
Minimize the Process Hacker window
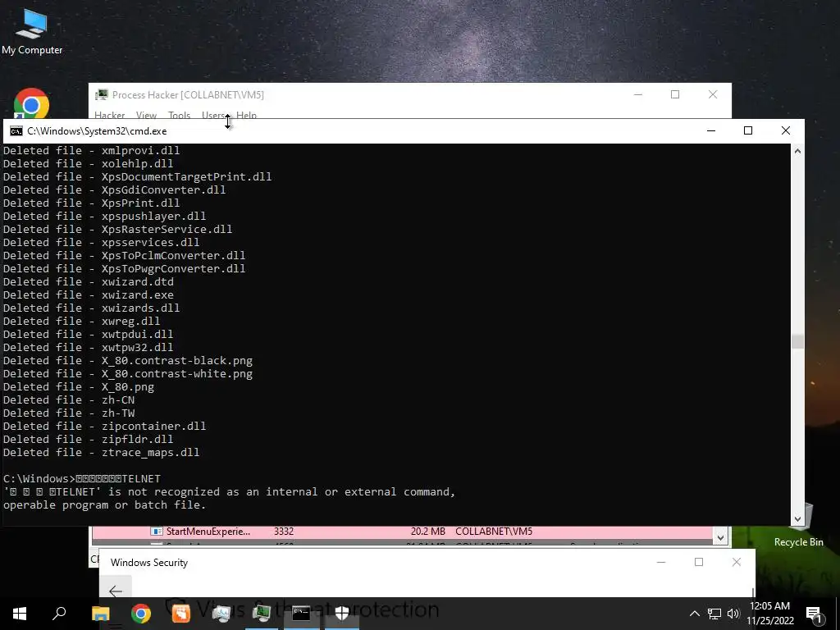pyautogui.click(x=638, y=95)
